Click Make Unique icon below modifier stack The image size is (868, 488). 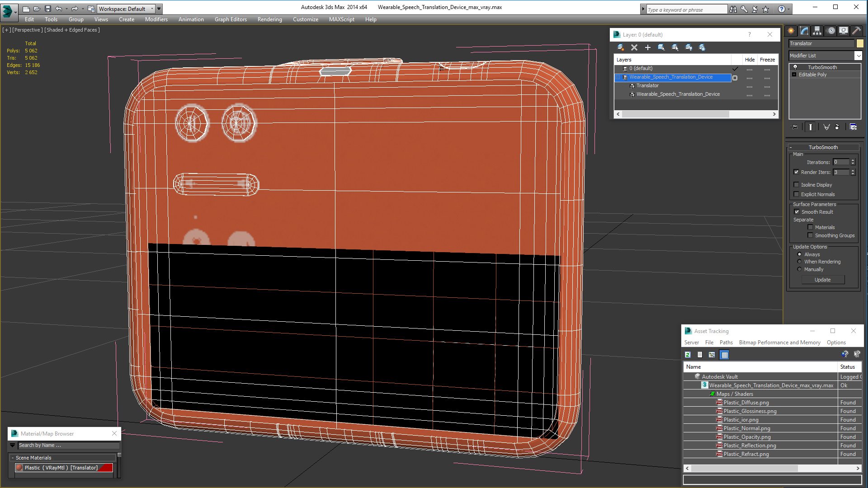coord(826,127)
